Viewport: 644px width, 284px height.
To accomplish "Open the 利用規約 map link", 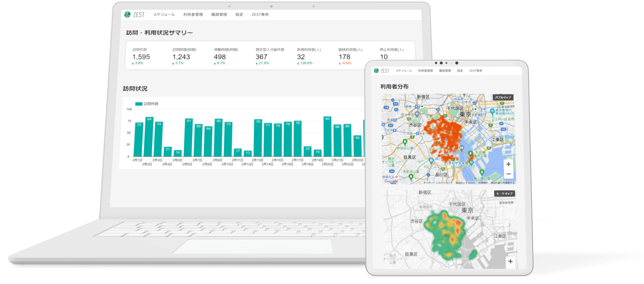I will (x=483, y=183).
